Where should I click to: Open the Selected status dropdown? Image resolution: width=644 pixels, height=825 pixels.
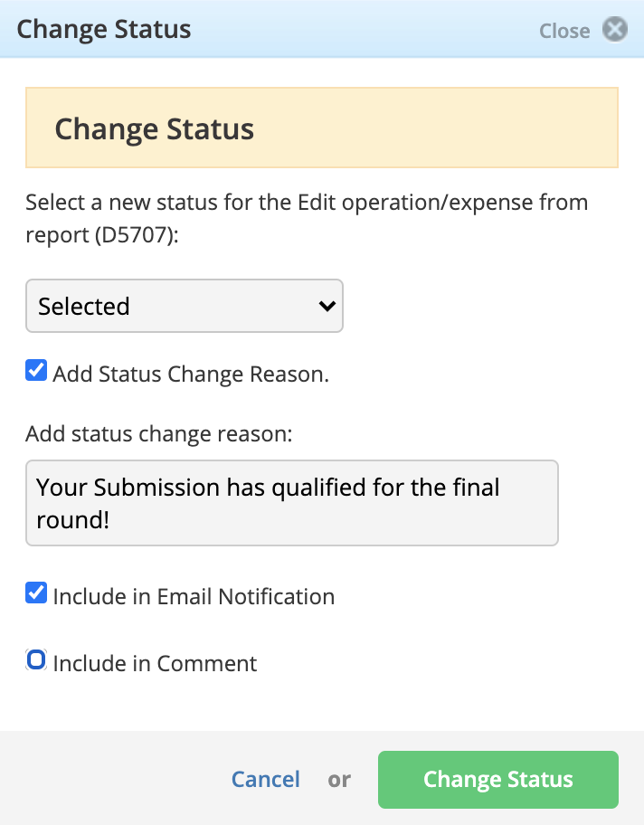[x=185, y=306]
